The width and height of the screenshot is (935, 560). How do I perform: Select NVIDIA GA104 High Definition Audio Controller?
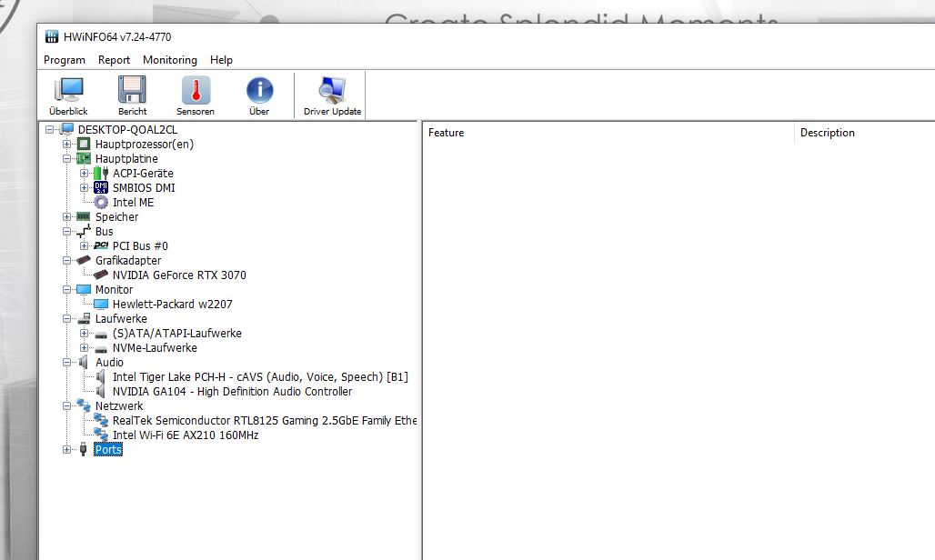pos(232,392)
